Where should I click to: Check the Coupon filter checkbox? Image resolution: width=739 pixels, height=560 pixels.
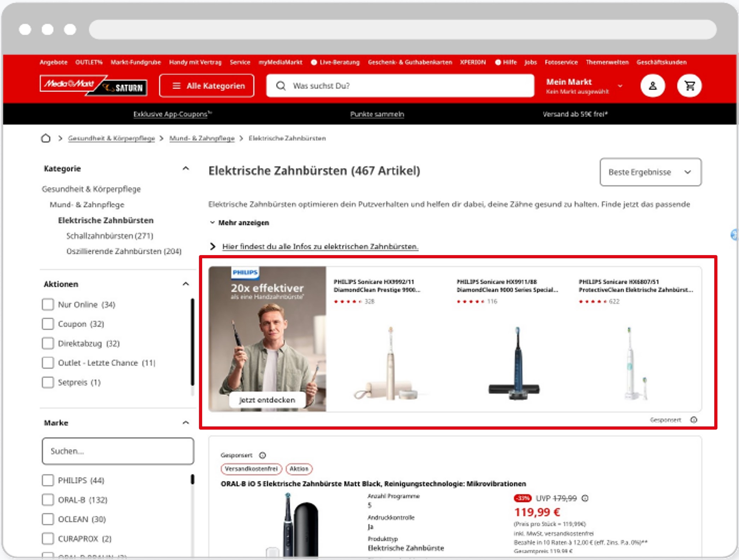48,324
